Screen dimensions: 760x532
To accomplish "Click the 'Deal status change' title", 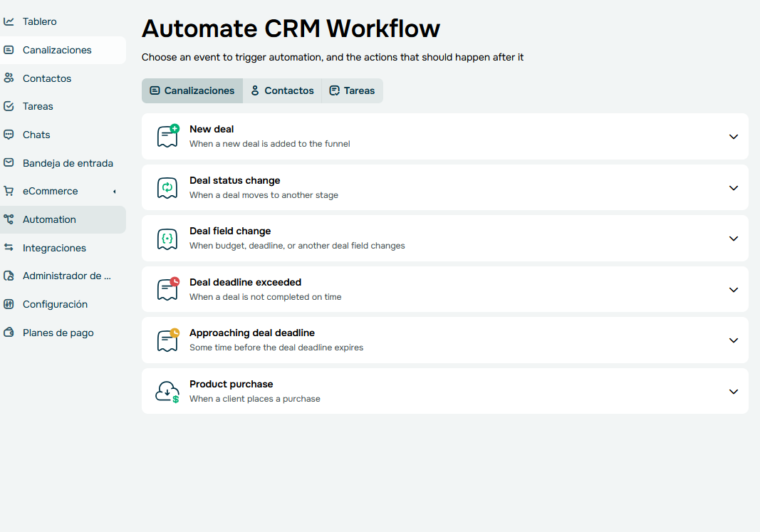I will pos(234,180).
